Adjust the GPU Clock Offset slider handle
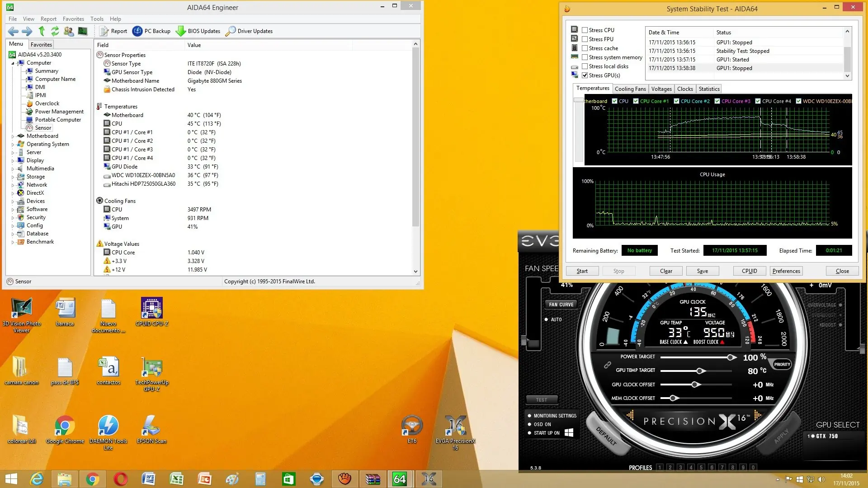868x488 pixels. pyautogui.click(x=695, y=385)
